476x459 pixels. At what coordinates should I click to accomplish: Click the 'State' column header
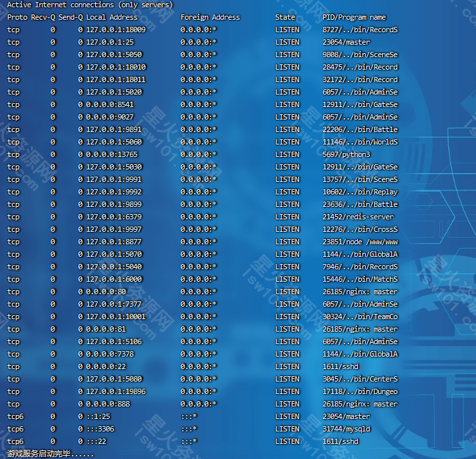click(x=286, y=17)
